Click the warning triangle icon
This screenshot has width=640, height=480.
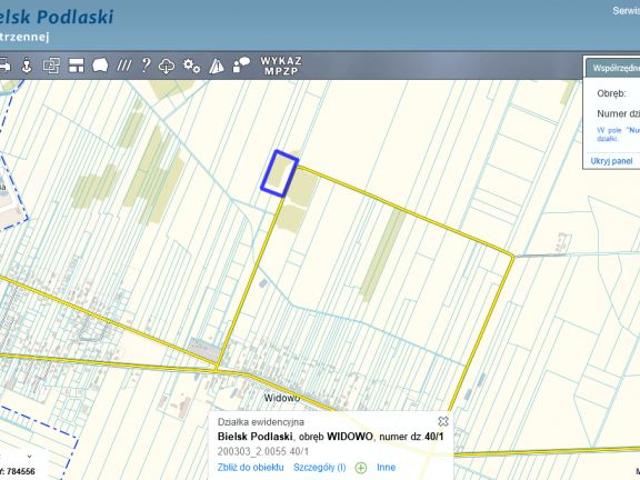[216, 66]
